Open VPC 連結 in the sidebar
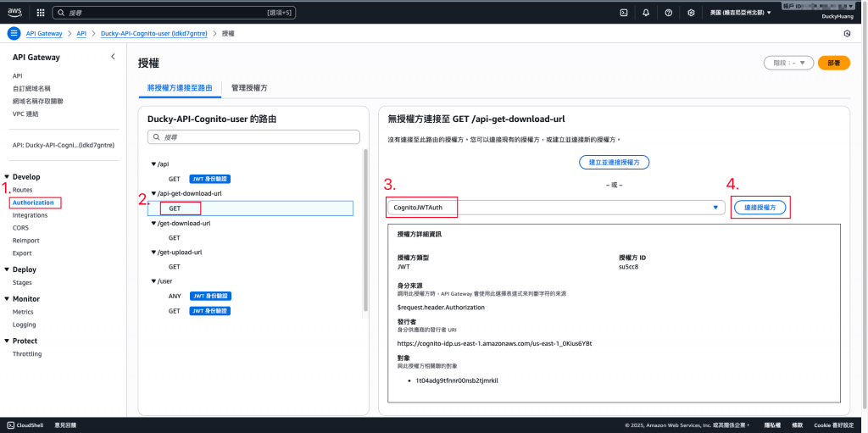Viewport: 868px width, 433px height. click(25, 114)
